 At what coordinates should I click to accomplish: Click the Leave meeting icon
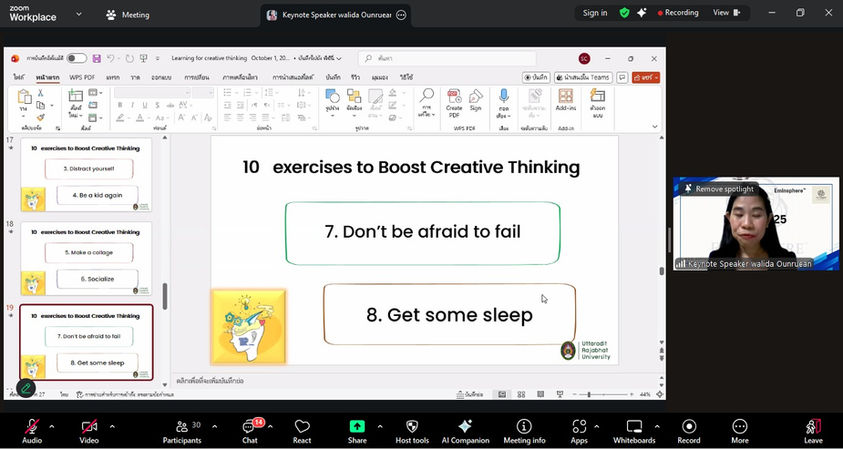click(x=813, y=426)
